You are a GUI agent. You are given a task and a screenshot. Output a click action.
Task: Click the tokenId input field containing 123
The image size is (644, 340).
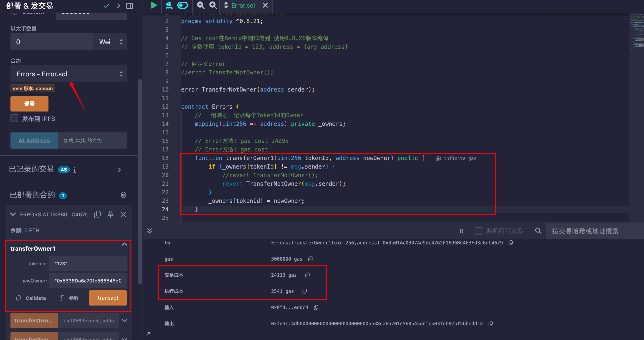tap(88, 264)
